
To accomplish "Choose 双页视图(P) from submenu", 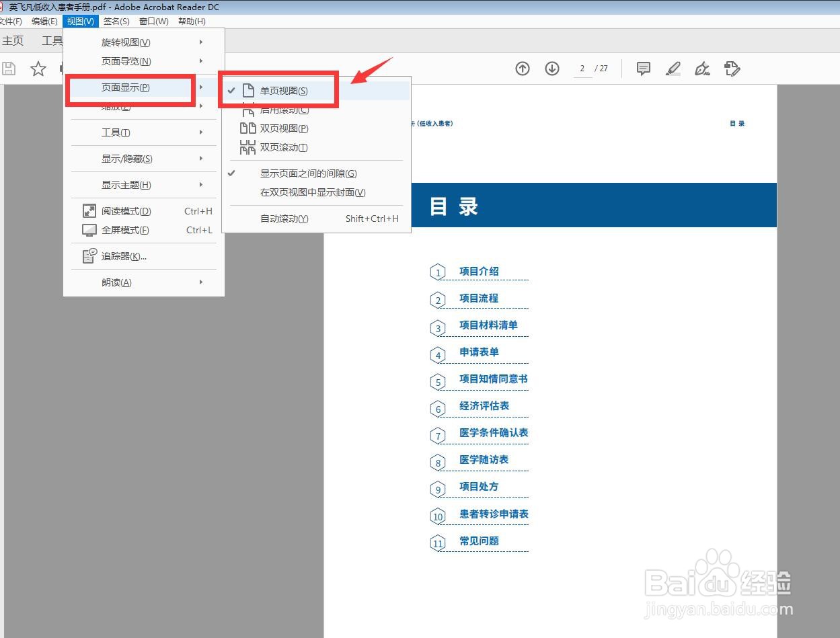I will [316, 128].
